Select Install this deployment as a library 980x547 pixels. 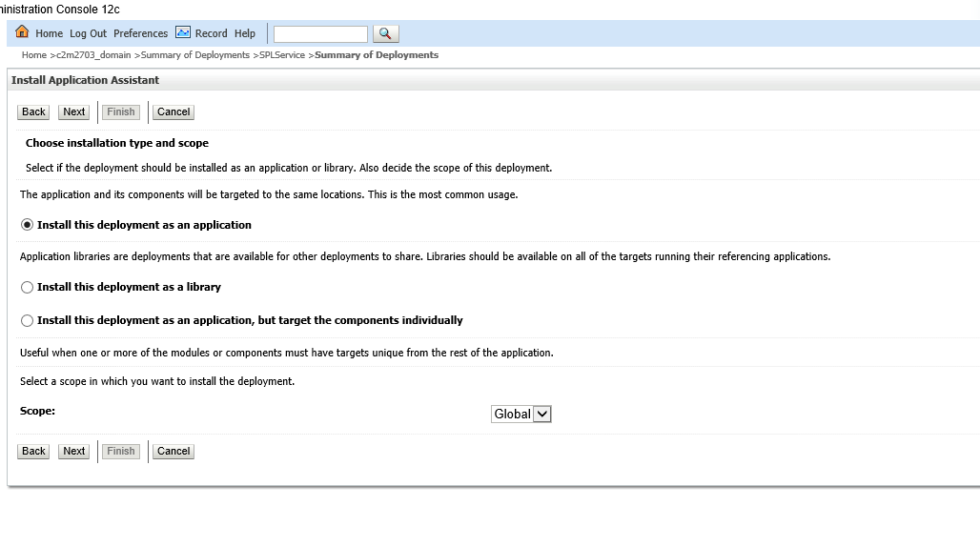click(27, 287)
